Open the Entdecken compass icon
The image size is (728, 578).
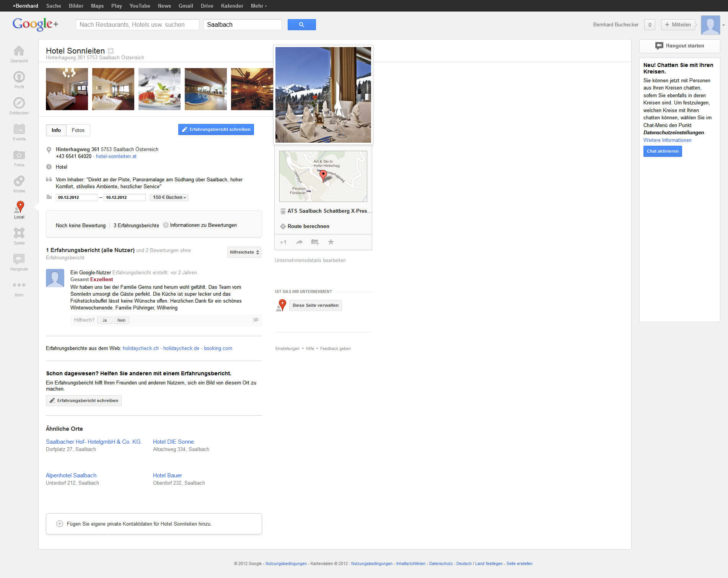click(19, 103)
